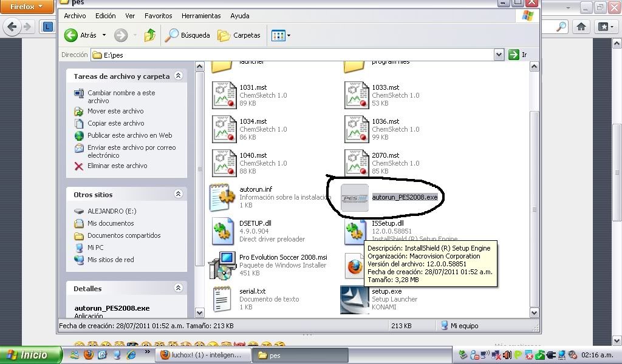Select the 1031.mst file icon

224,95
